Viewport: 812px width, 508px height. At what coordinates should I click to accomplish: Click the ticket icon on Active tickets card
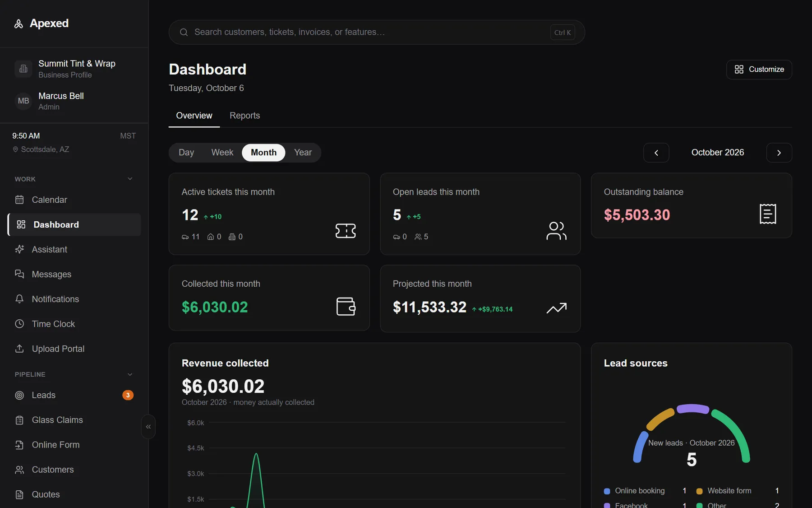pos(346,231)
